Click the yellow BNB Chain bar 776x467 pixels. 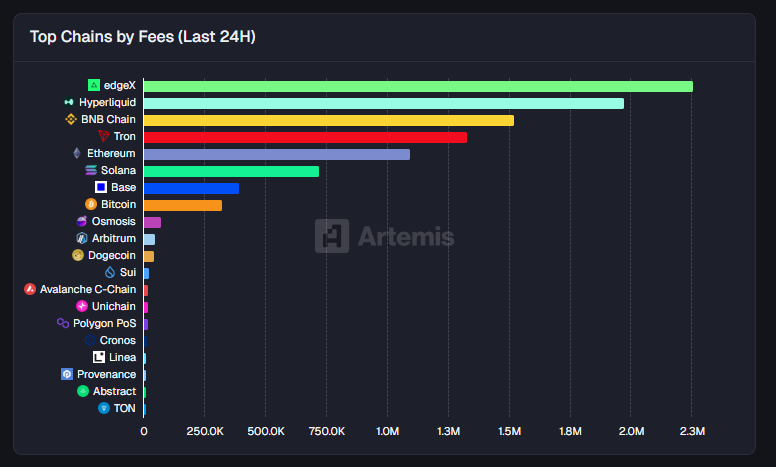tap(328, 120)
